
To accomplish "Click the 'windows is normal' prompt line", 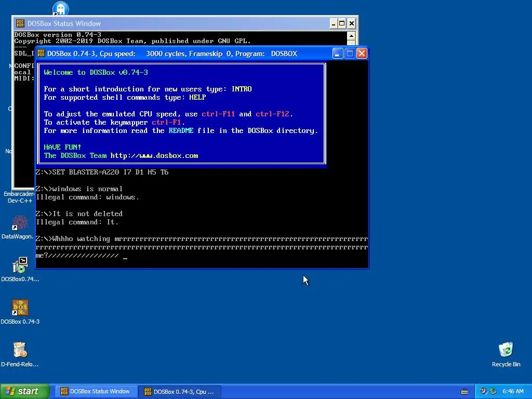I will point(79,189).
